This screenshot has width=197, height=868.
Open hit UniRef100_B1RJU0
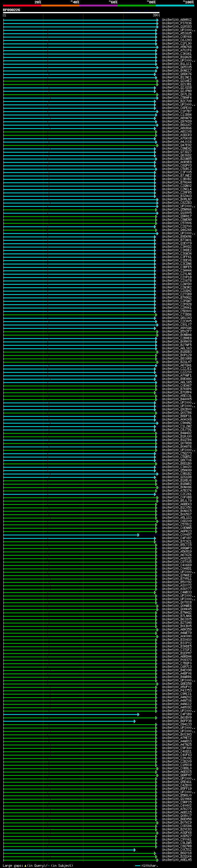(x=177, y=436)
